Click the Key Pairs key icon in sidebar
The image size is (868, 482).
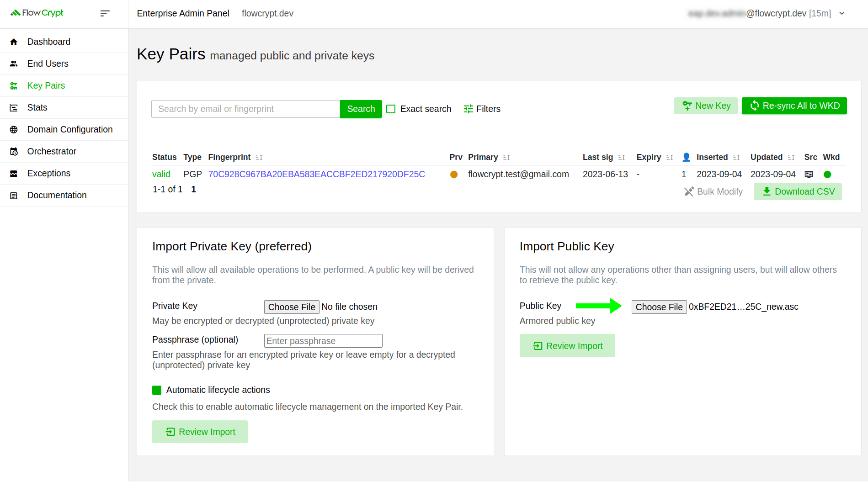pyautogui.click(x=14, y=85)
